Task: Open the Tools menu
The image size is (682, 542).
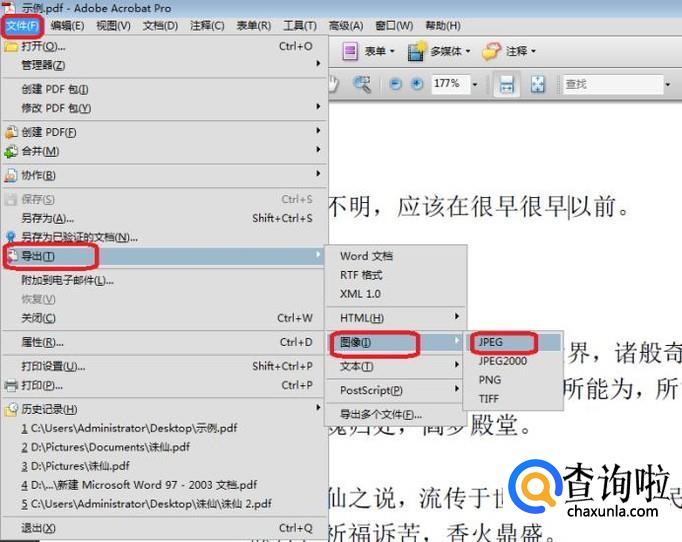Action: tap(300, 26)
